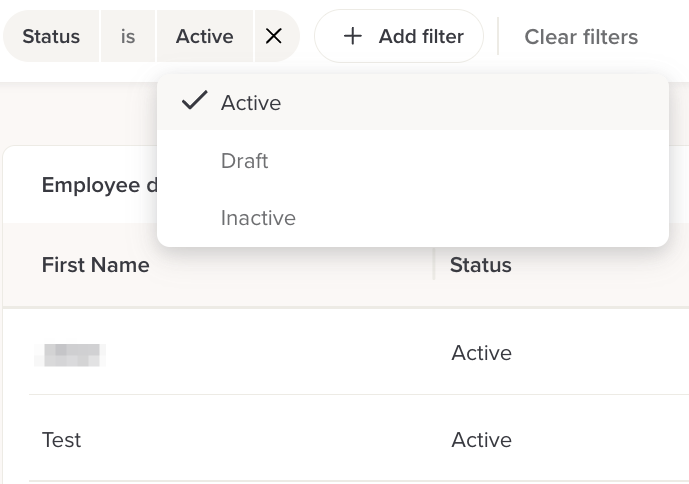This screenshot has height=484, width=689.
Task: Select Active in the status dropdown list
Action: tap(251, 103)
